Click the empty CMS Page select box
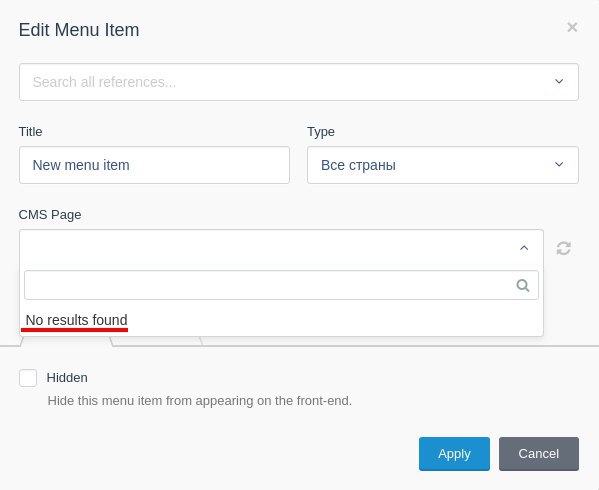The image size is (599, 490). coord(281,248)
